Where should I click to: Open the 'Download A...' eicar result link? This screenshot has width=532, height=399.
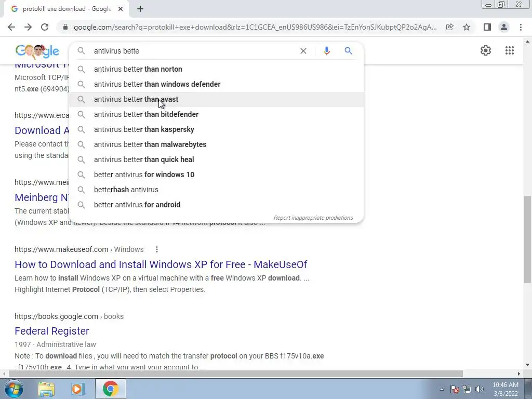42,130
